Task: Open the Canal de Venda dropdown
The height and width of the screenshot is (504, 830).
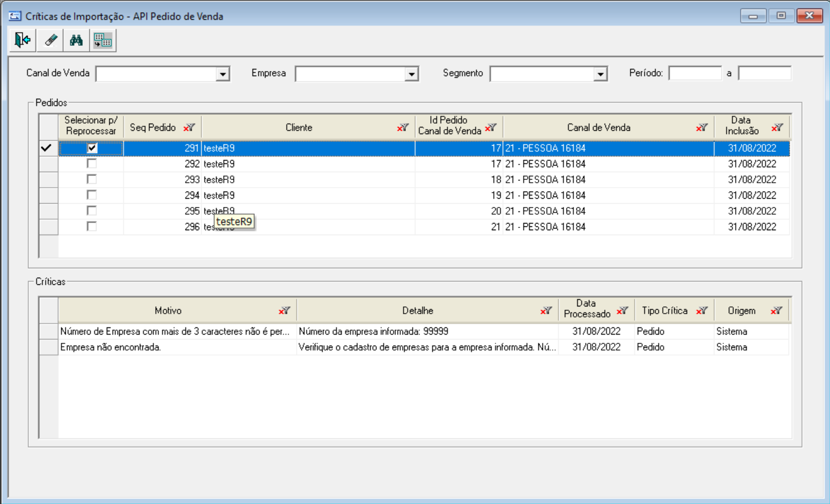Action: point(223,73)
